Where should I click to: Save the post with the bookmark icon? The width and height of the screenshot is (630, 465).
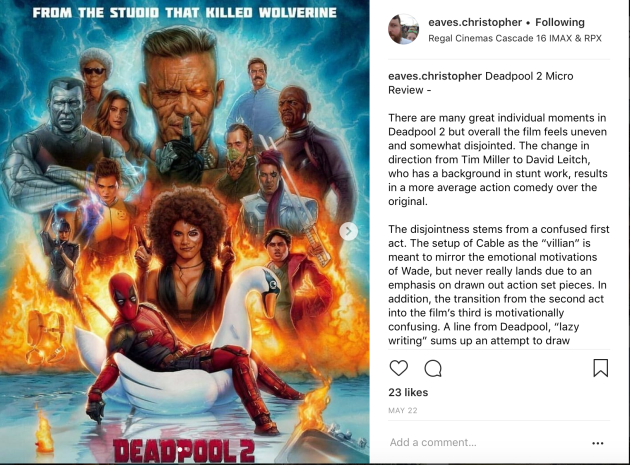pos(601,368)
